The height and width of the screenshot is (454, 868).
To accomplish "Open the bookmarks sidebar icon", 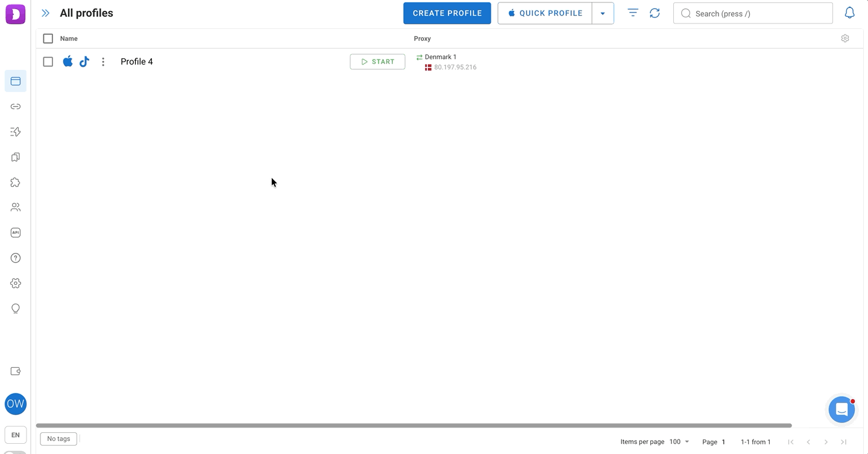I will tap(16, 157).
